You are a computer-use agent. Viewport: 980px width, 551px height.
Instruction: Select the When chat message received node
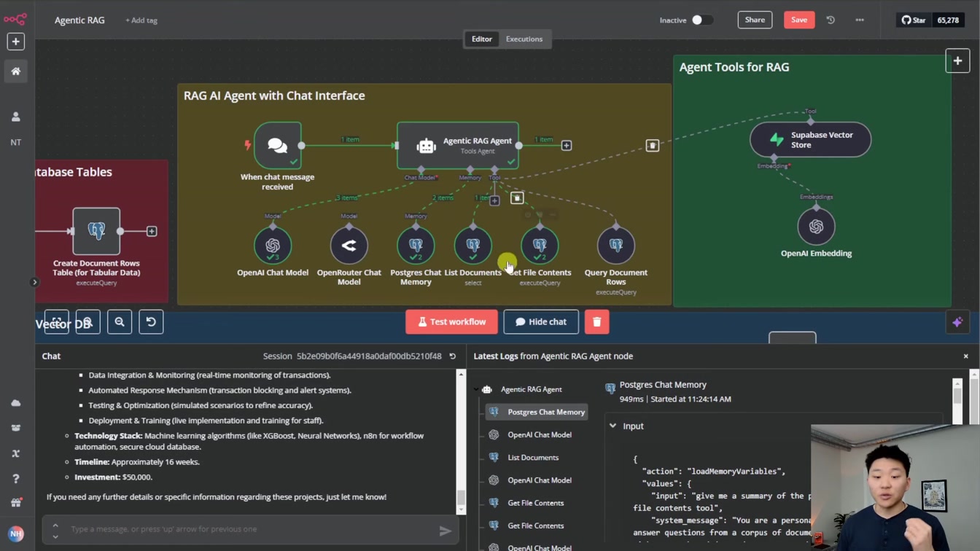click(278, 146)
